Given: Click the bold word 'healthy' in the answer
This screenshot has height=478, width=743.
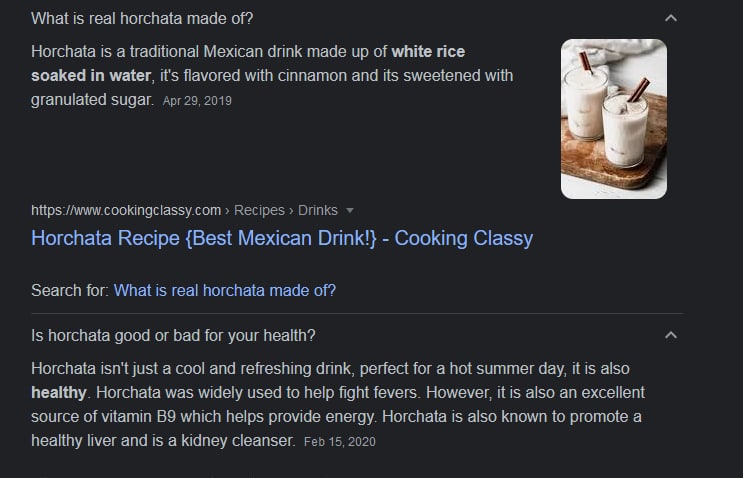Looking at the screenshot, I should pos(59,393).
